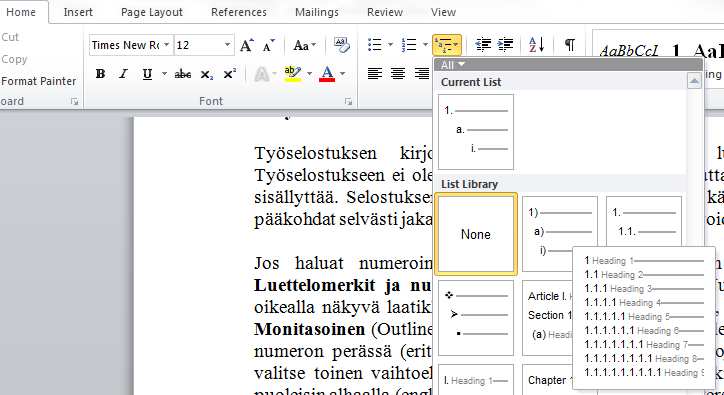Image resolution: width=724 pixels, height=395 pixels.
Task: Apply red font color
Action: 327,74
